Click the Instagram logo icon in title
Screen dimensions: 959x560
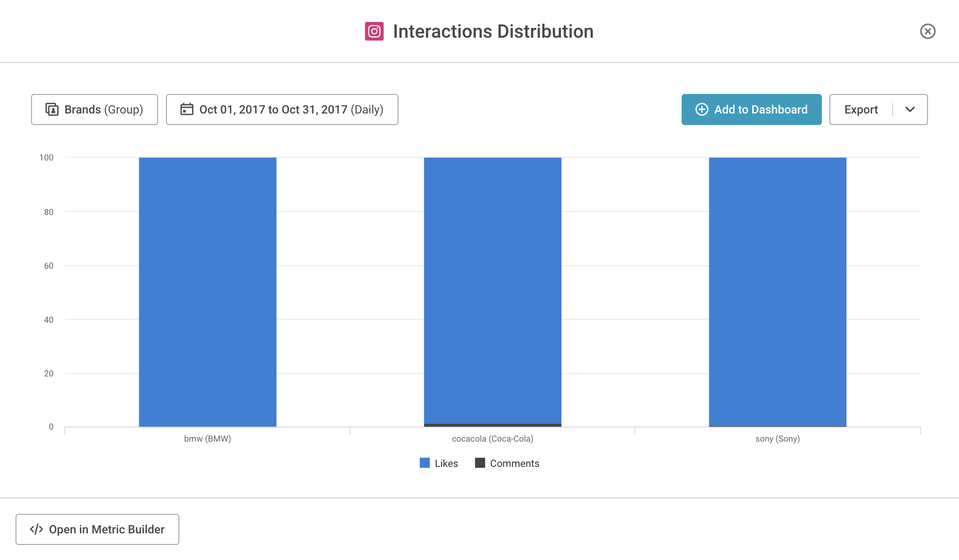pyautogui.click(x=374, y=31)
